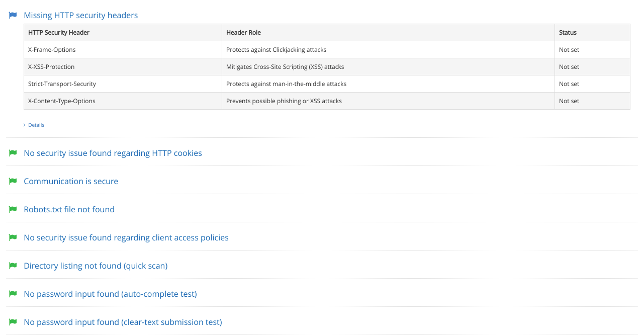Click the green flag beside auto-complete test finding
The height and width of the screenshot is (335, 644).
click(13, 294)
